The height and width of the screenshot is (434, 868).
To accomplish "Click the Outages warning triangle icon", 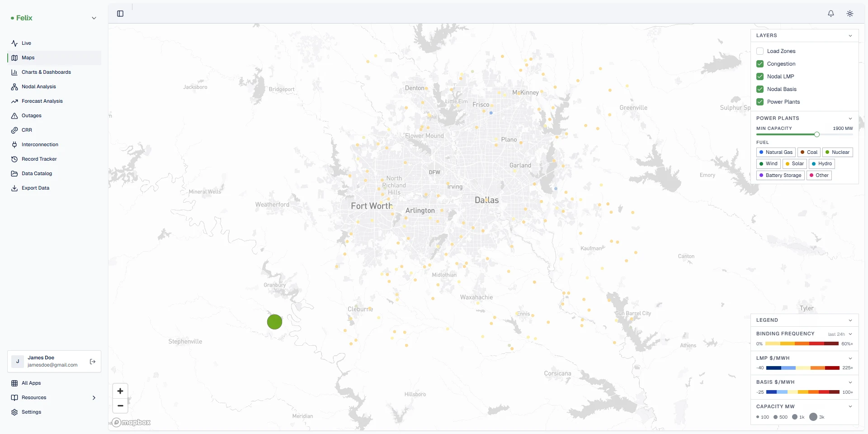I will tap(14, 116).
